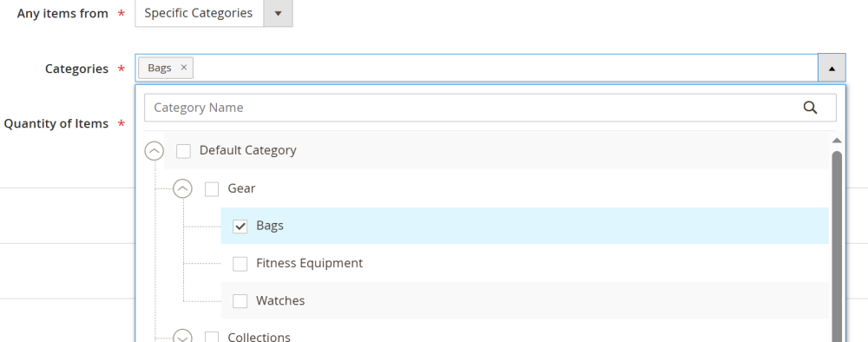This screenshot has width=868, height=342.
Task: Remove the Bags tag from Categories
Action: [184, 68]
